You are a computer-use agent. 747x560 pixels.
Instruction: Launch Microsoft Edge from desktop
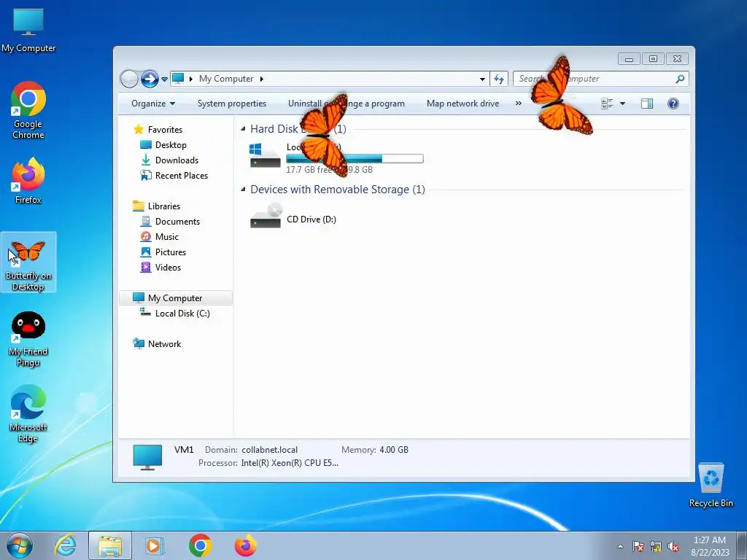28,413
